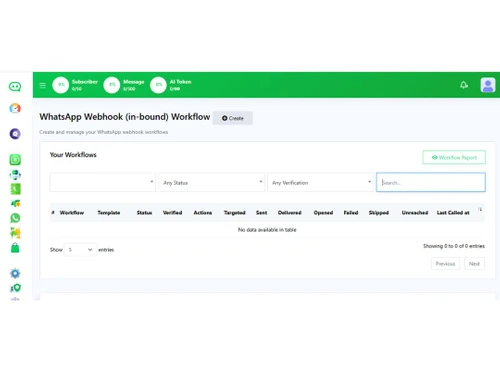
Task: Open the blue settings gear icon
Action: 15,273
